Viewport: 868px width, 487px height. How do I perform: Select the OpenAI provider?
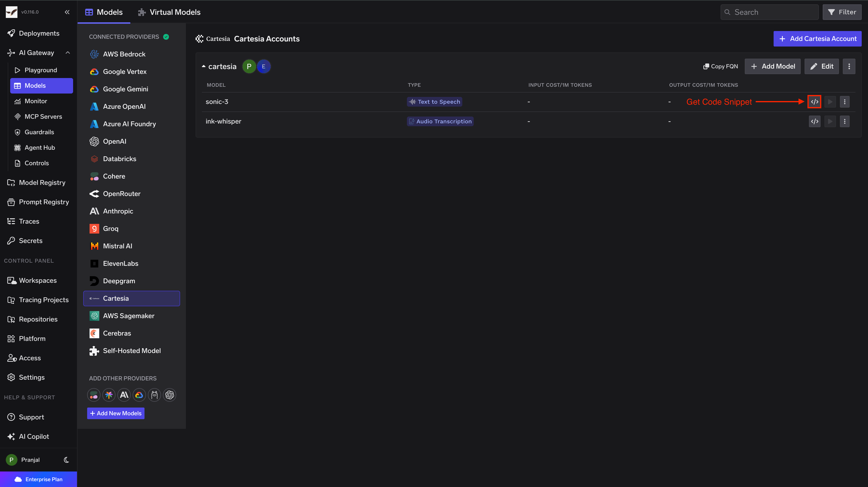(x=114, y=141)
